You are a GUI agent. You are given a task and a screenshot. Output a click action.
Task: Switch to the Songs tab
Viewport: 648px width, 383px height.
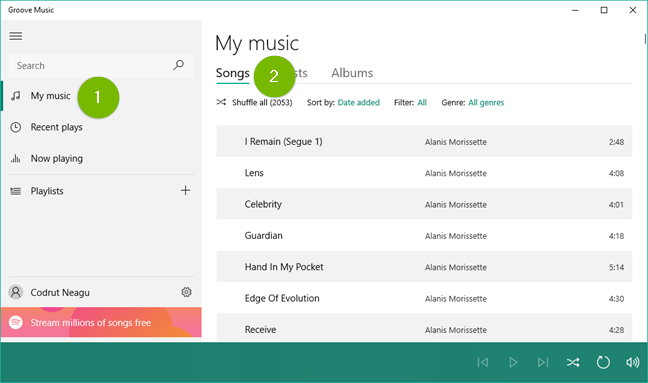tap(233, 73)
